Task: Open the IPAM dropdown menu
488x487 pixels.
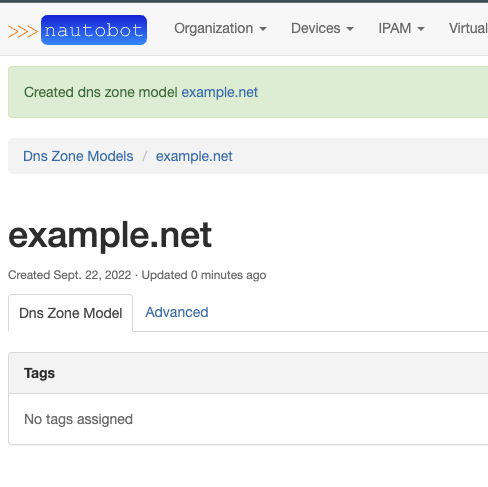Action: click(401, 29)
